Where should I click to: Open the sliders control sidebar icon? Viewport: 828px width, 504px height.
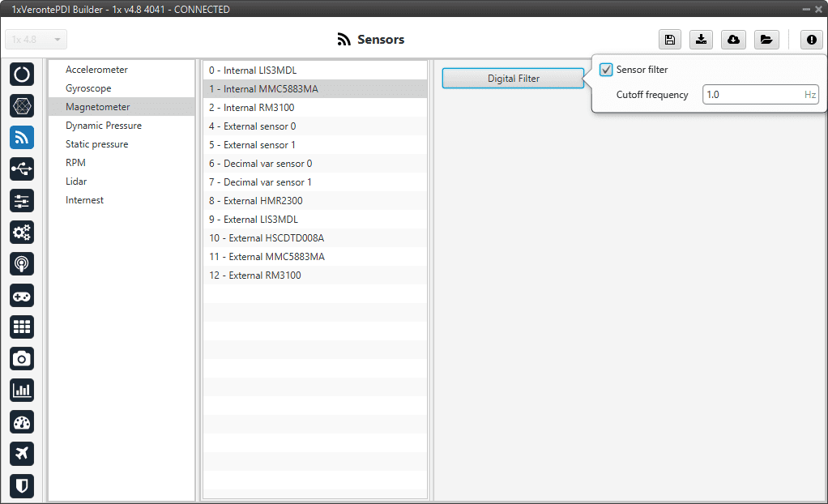point(22,201)
